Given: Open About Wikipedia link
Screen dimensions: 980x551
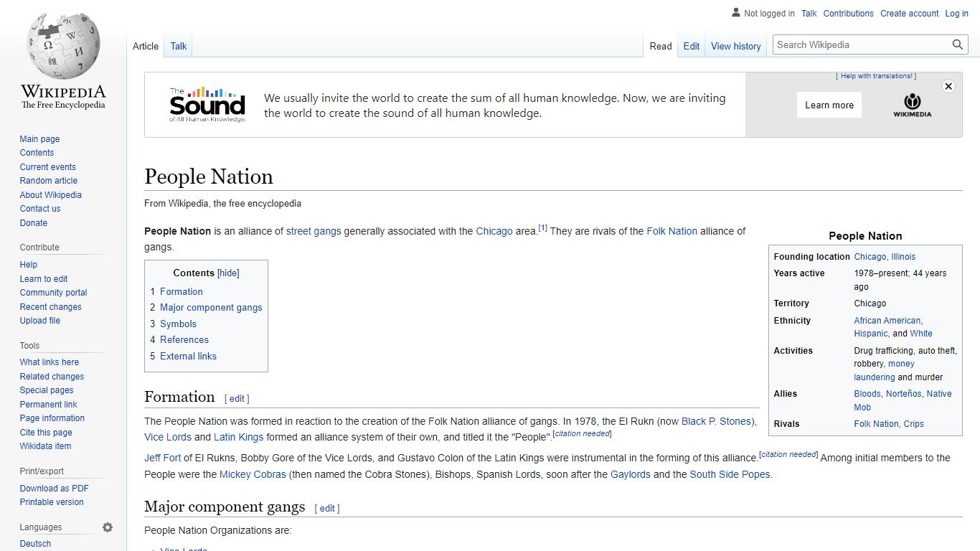Looking at the screenshot, I should click(x=50, y=195).
